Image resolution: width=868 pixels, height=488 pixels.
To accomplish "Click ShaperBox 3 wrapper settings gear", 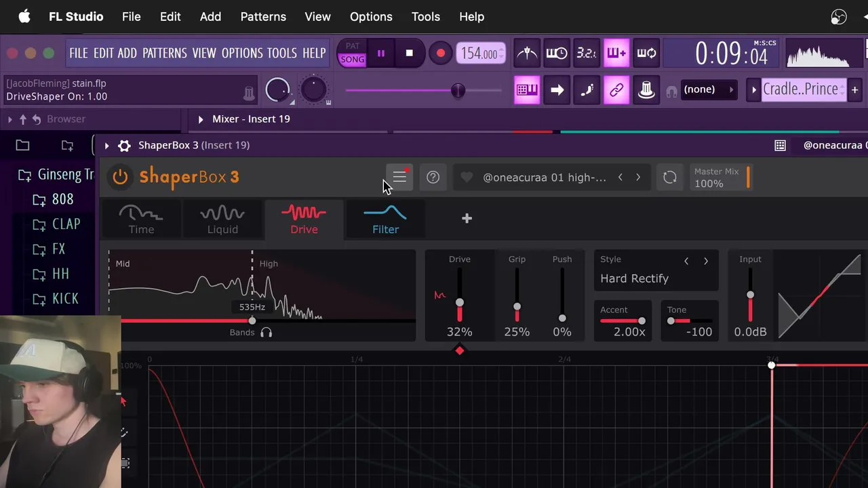I will 124,145.
